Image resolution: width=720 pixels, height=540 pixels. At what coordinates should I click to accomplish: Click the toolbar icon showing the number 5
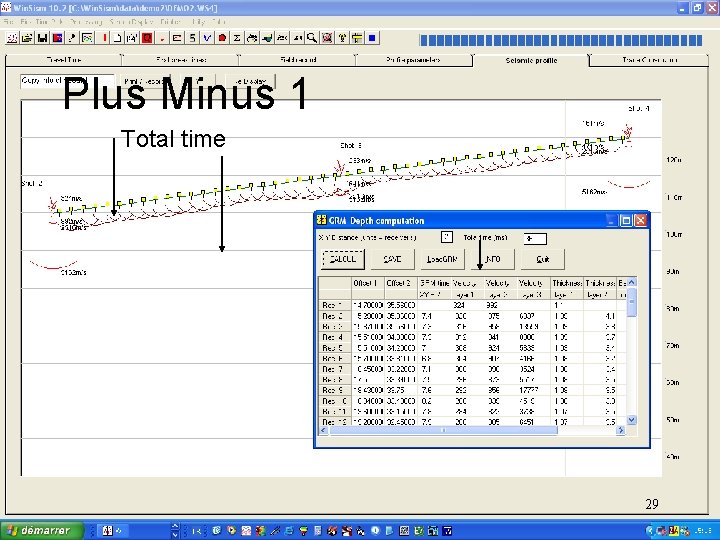(192, 38)
